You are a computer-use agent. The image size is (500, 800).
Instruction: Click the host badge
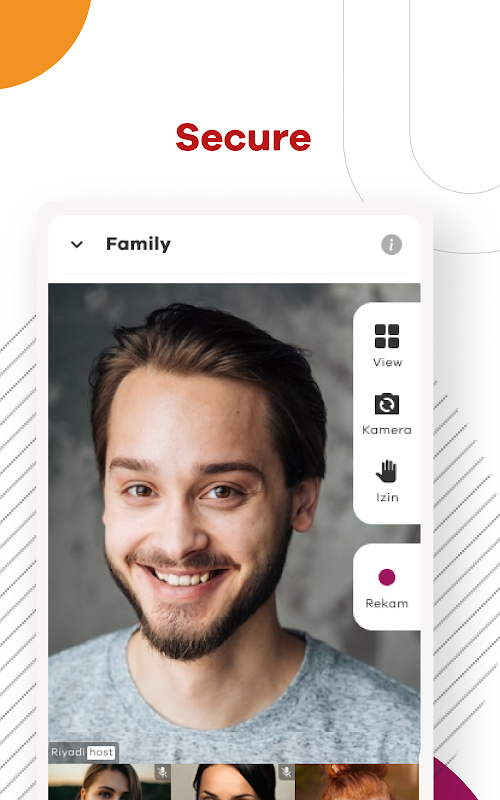click(101, 752)
